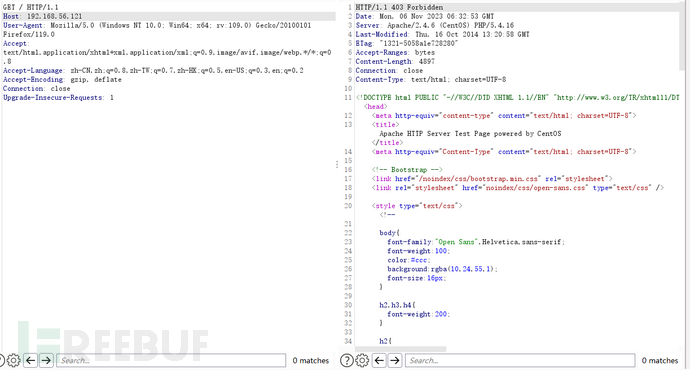Image resolution: width=690 pixels, height=370 pixels.
Task: Click the opening '<title>' tag line
Action: [x=385, y=125]
